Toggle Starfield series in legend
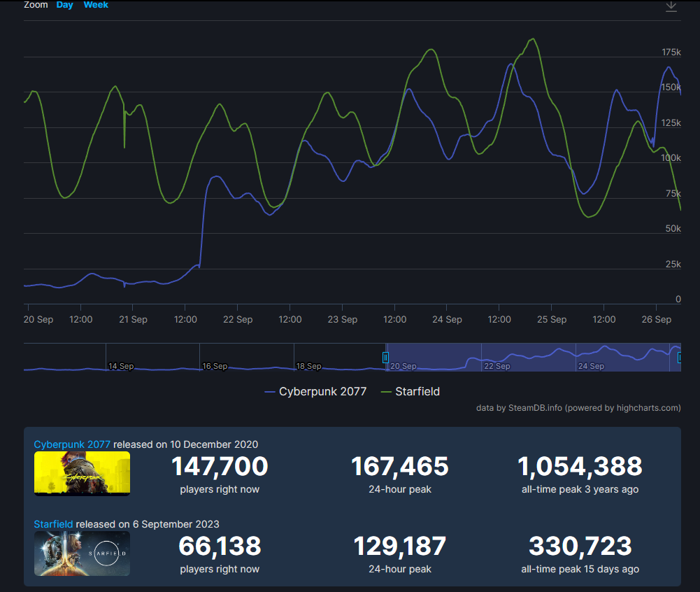The image size is (700, 592). [410, 391]
